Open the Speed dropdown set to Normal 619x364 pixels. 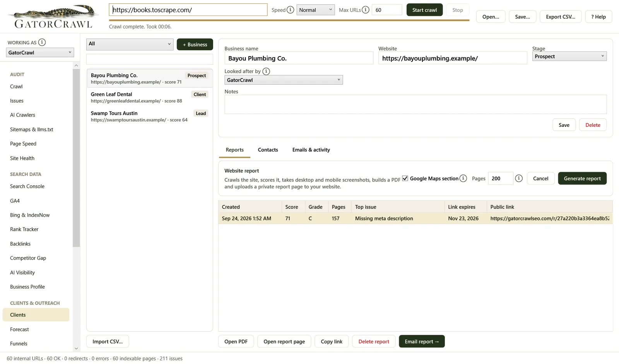pos(315,10)
